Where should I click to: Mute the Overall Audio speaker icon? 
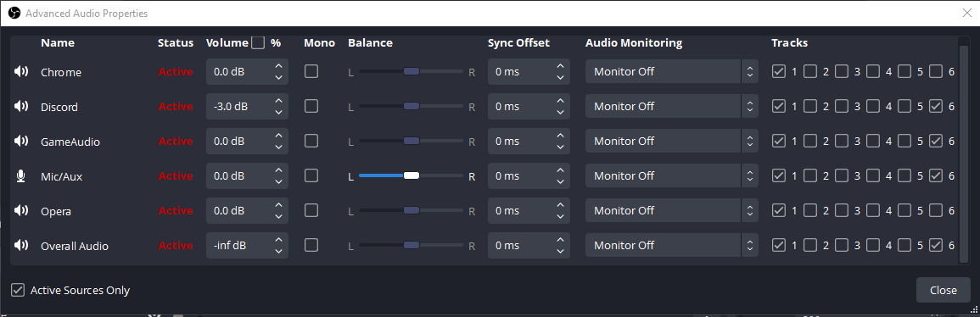[21, 246]
